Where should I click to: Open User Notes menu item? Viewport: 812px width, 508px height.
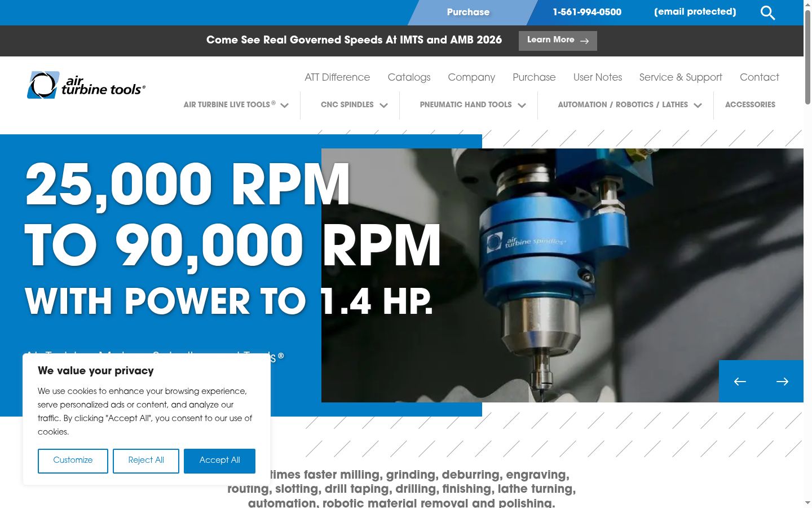pos(598,77)
